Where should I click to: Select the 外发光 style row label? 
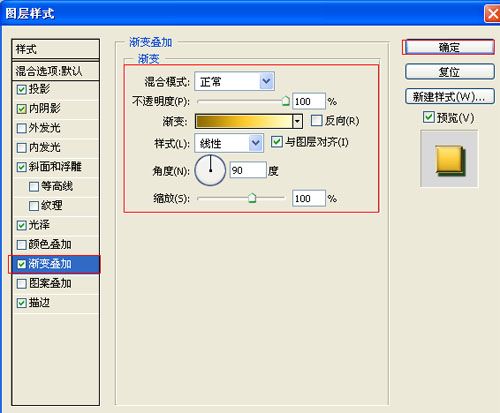45,128
